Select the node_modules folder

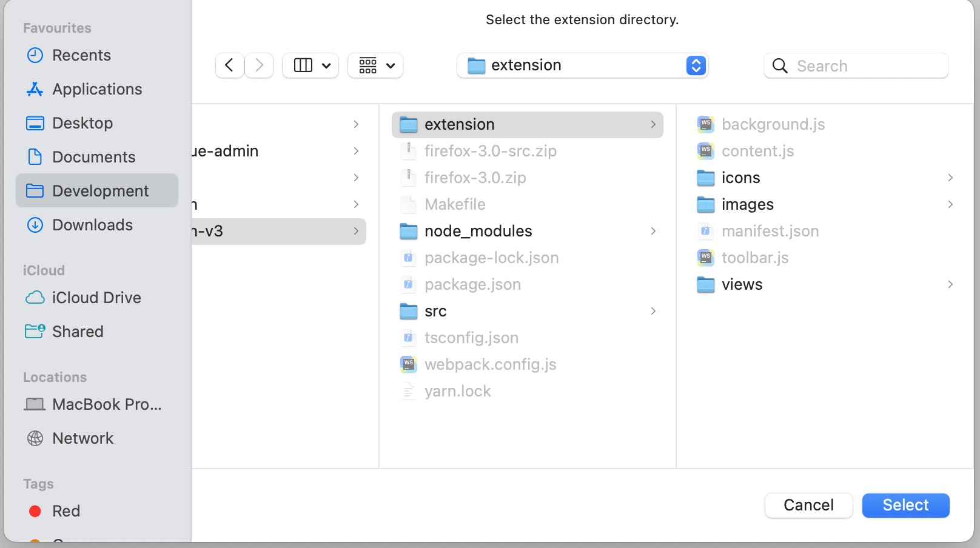478,231
